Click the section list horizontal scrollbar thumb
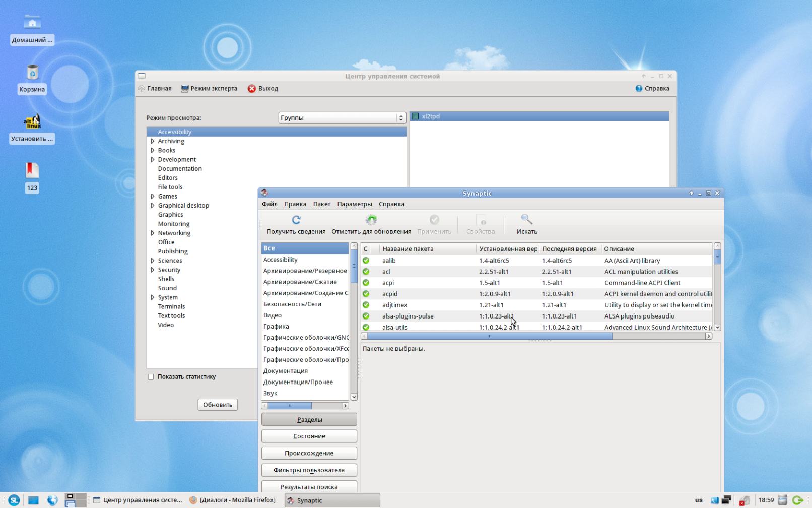 pyautogui.click(x=290, y=406)
